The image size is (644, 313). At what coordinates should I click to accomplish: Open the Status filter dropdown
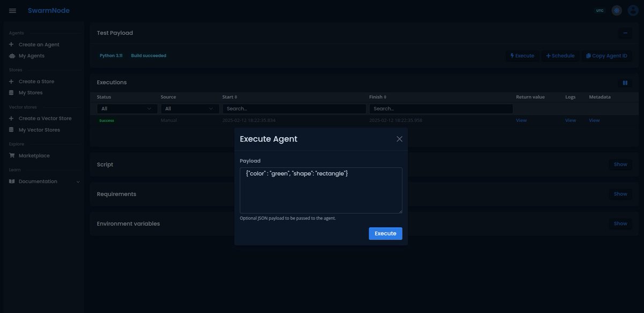pyautogui.click(x=127, y=109)
